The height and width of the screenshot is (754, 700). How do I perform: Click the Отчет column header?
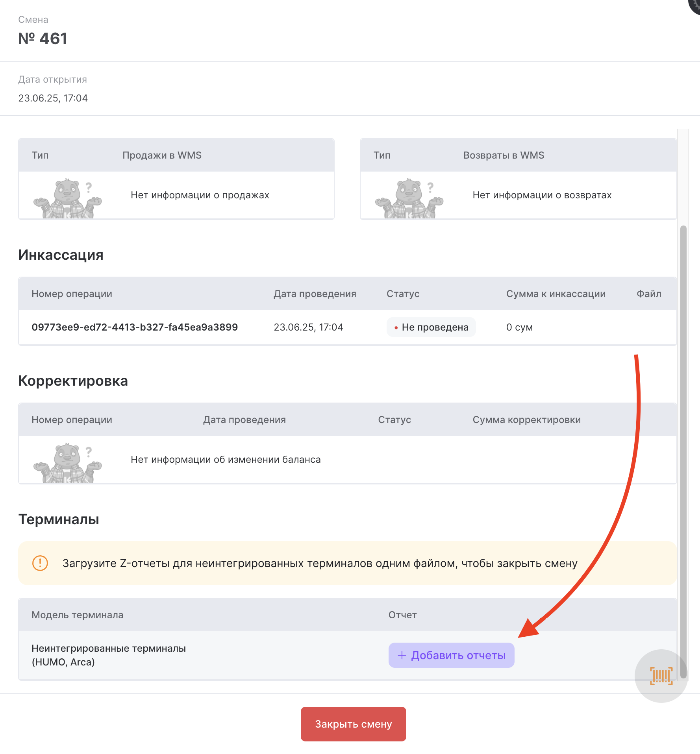pyautogui.click(x=402, y=615)
